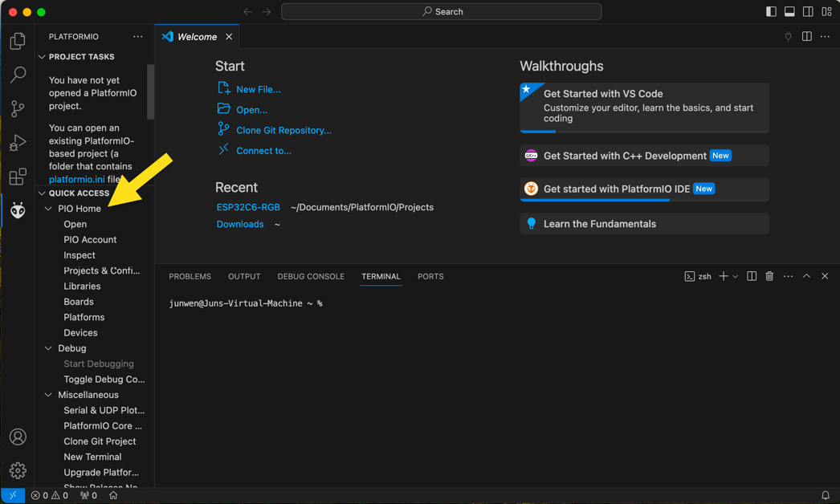The image size is (840, 504).
Task: Open terminal panel More Actions ellipsis
Action: pos(788,276)
